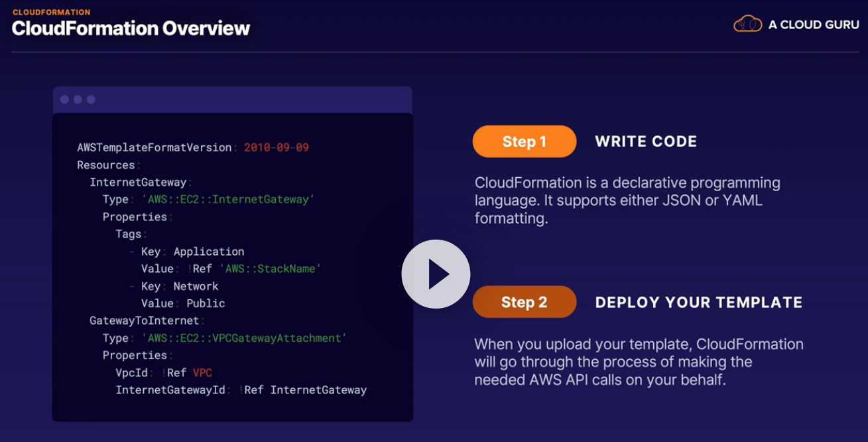Click the 'AWS::EC2::VPCGatewayAttachment' type string
868x442 pixels.
[244, 338]
